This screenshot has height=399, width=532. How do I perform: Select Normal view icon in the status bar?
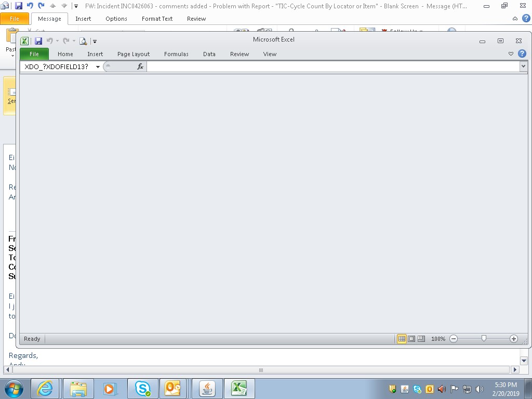[x=402, y=338]
